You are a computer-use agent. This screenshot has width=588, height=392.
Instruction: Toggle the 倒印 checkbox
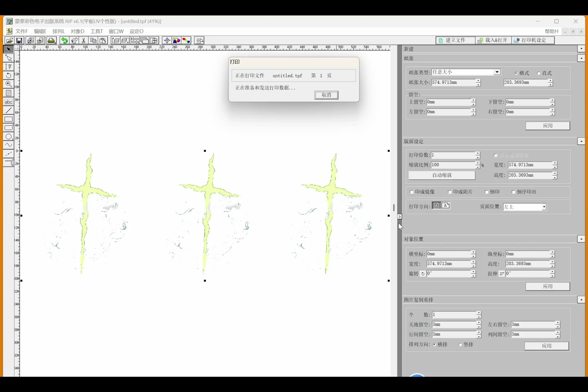click(x=486, y=192)
